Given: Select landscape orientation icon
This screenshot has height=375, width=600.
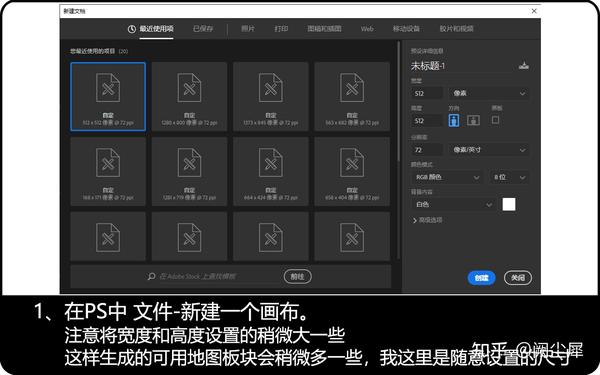Looking at the screenshot, I should [x=473, y=121].
